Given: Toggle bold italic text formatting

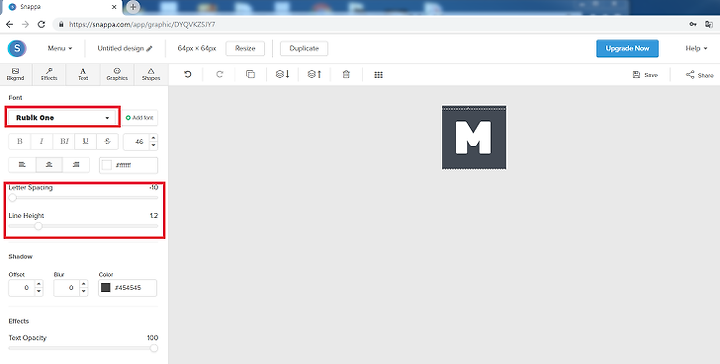Looking at the screenshot, I should click(x=64, y=141).
